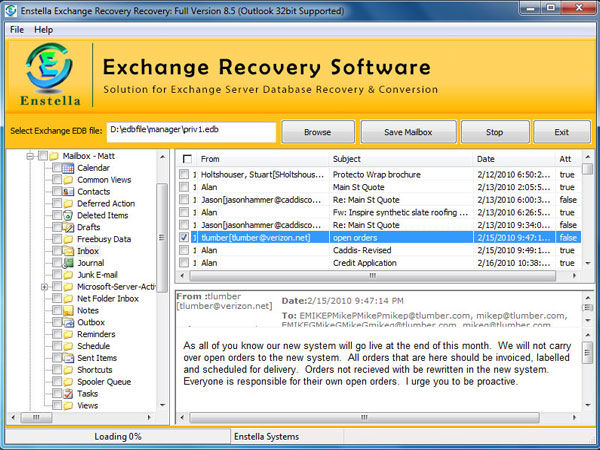Click the Contacts card icon

[68, 192]
